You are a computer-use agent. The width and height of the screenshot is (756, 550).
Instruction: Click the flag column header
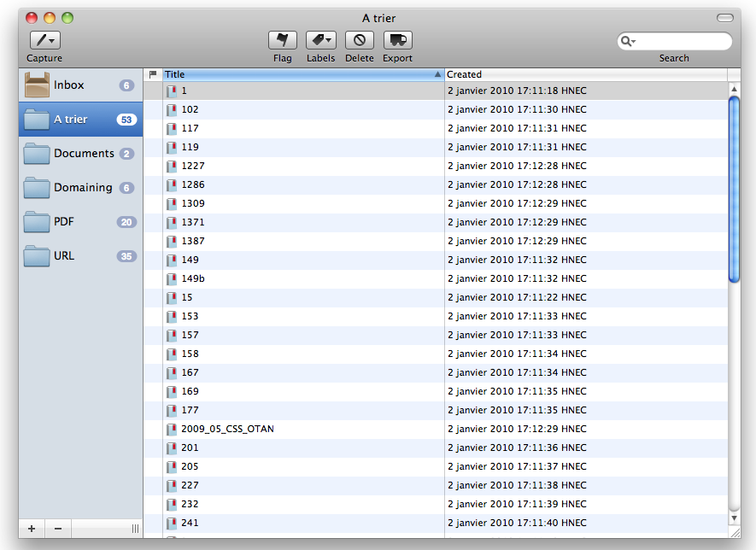[x=153, y=74]
